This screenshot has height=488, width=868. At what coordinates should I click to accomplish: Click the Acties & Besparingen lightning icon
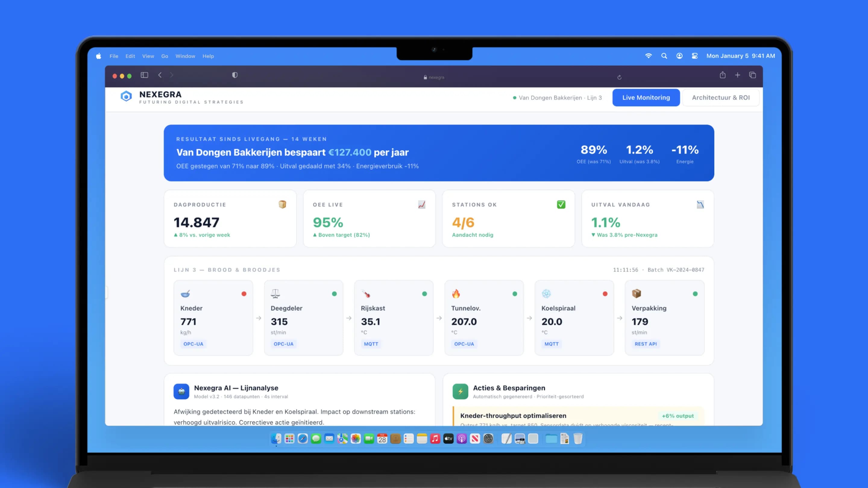460,391
